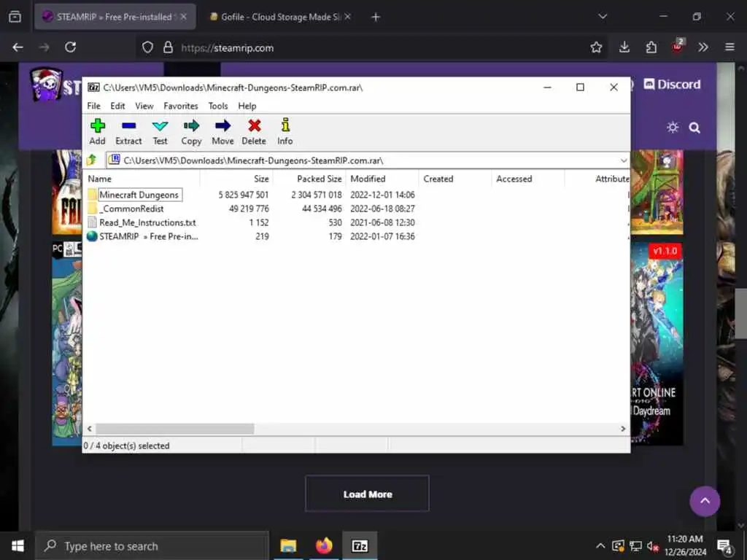Click the Load More button

[x=368, y=494]
